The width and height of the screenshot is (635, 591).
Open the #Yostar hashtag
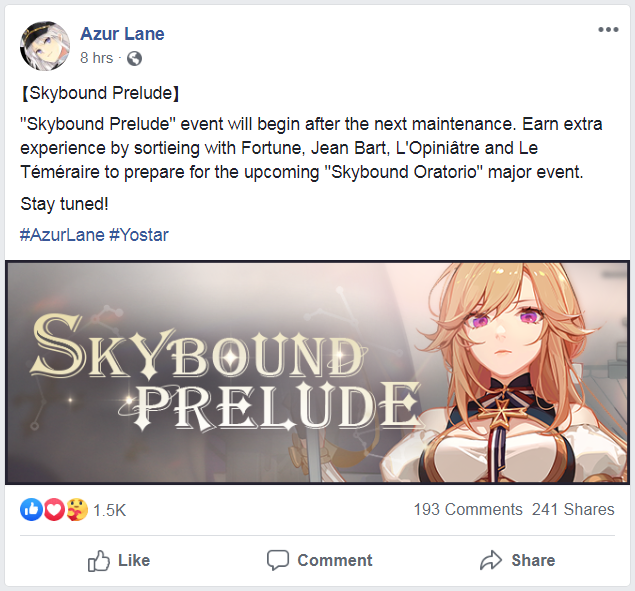[x=139, y=235]
